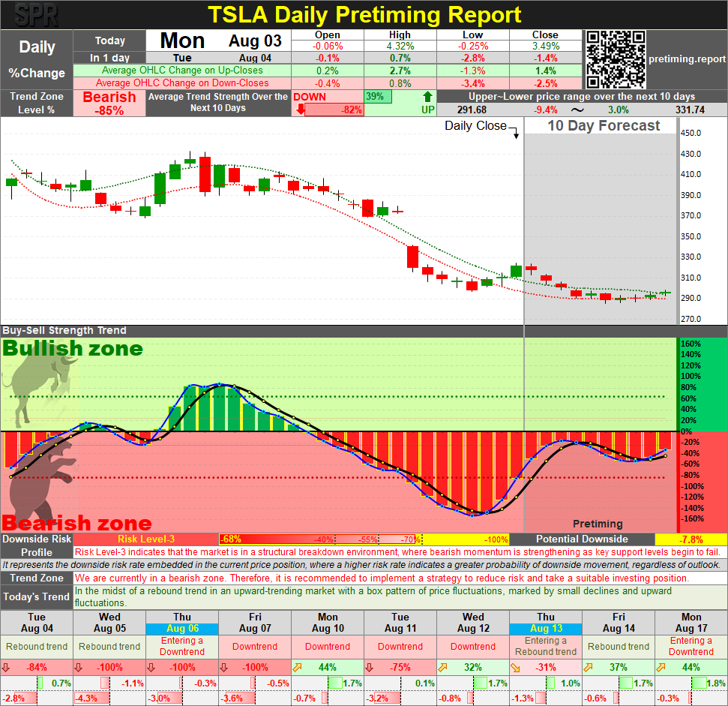
Task: Click the down arrow beside -100% for Aug 06
Action: coord(151,668)
